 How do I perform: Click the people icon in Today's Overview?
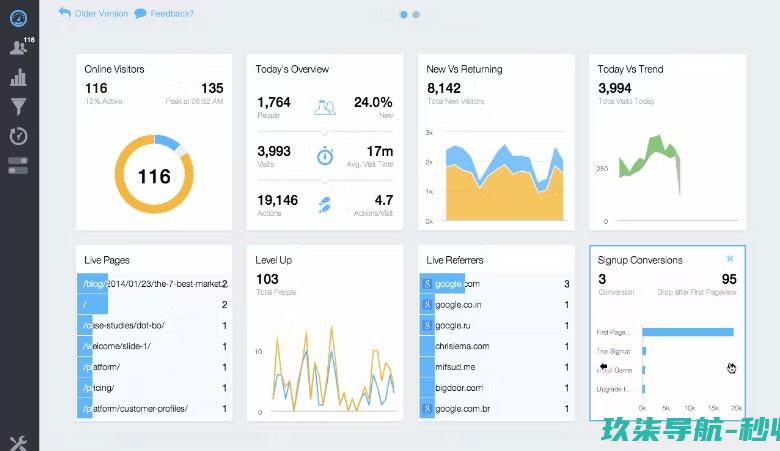pos(325,107)
